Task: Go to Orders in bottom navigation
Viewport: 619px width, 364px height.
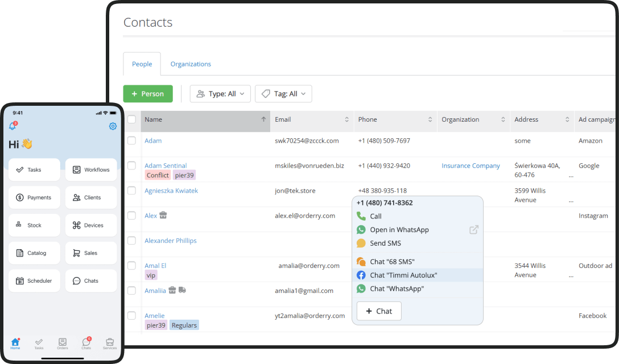Action: click(63, 342)
